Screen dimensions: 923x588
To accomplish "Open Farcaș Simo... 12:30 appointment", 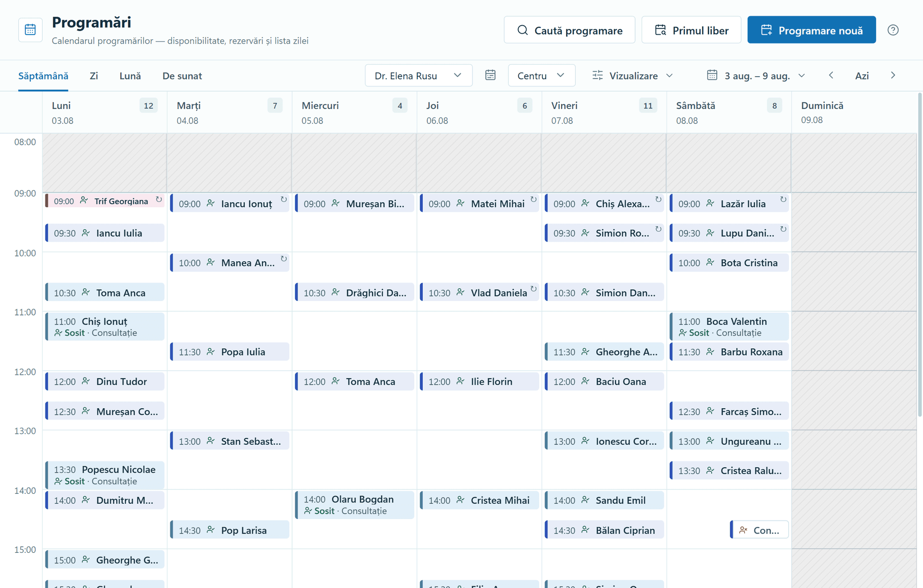I will tap(729, 411).
